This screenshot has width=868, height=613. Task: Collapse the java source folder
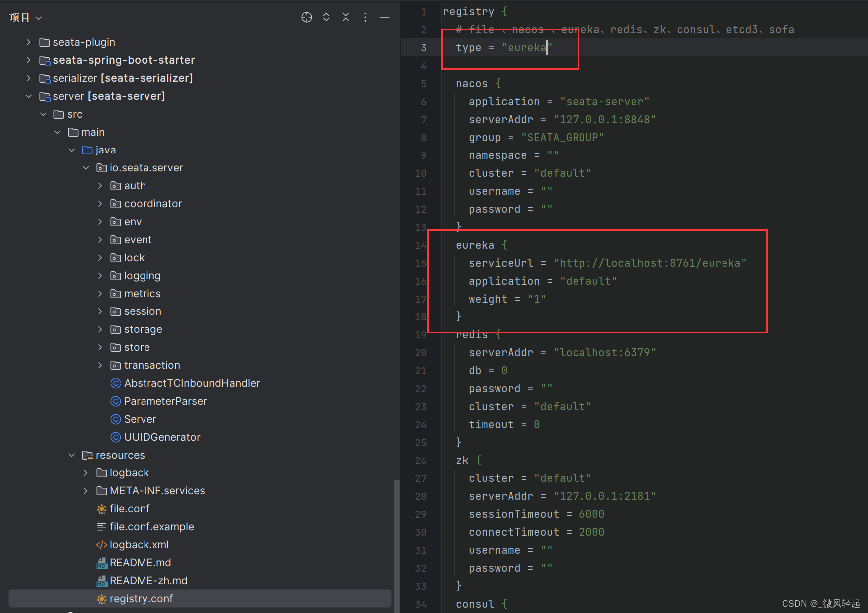pos(72,150)
